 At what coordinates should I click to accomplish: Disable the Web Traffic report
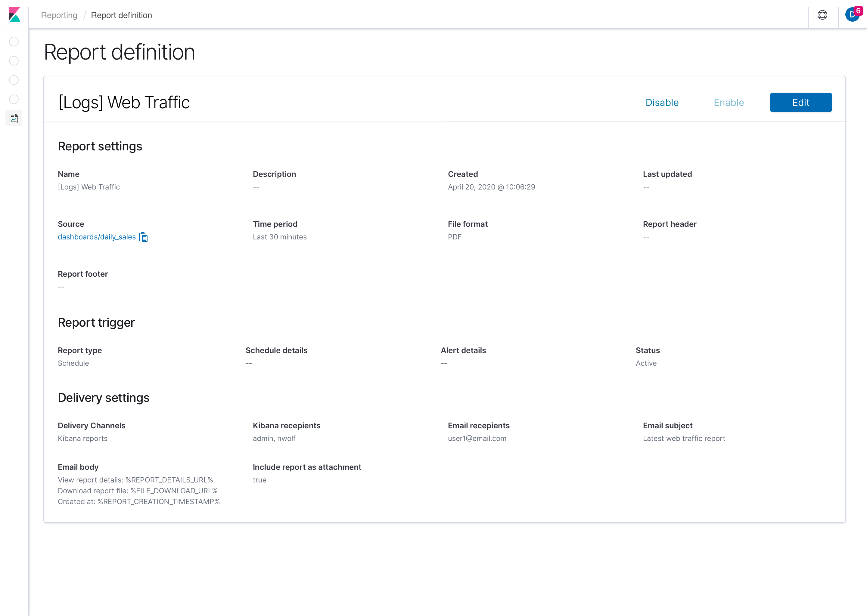[662, 102]
